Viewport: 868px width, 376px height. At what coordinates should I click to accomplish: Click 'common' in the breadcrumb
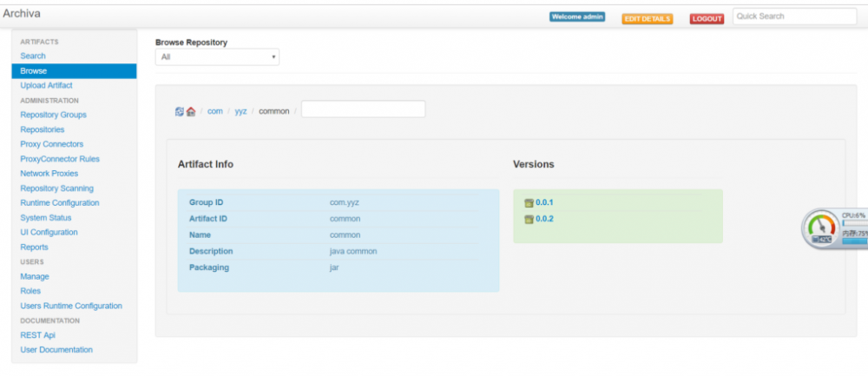[x=274, y=111]
